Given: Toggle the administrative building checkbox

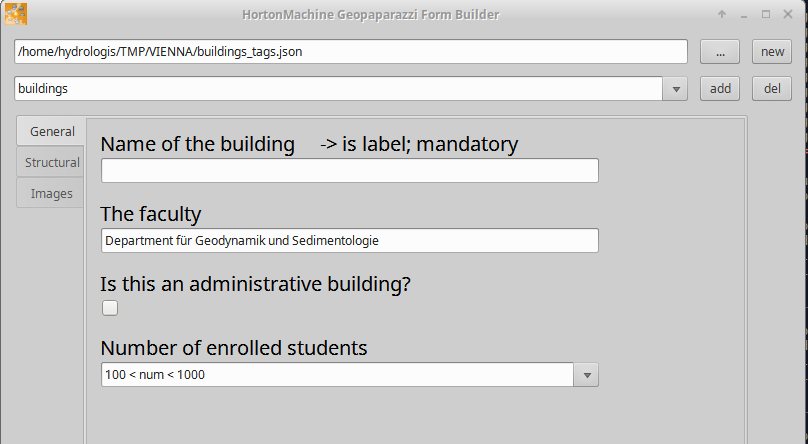Looking at the screenshot, I should pyautogui.click(x=110, y=308).
